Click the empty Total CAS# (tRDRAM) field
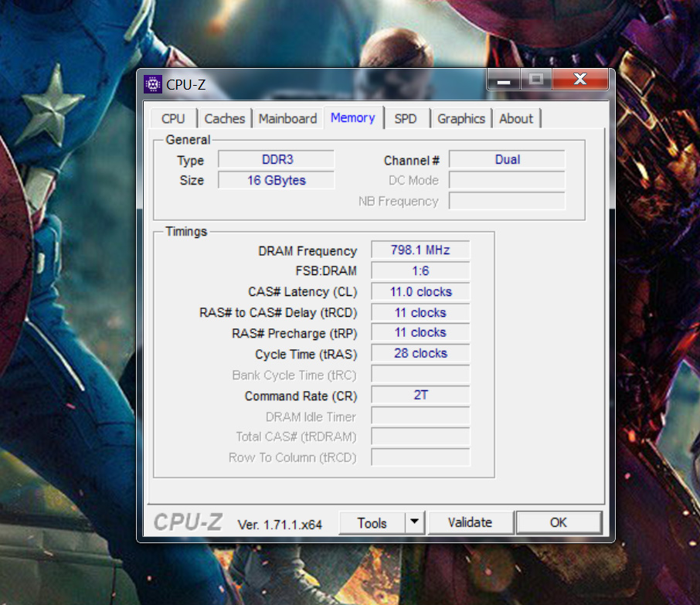The image size is (700, 605). pyautogui.click(x=420, y=437)
